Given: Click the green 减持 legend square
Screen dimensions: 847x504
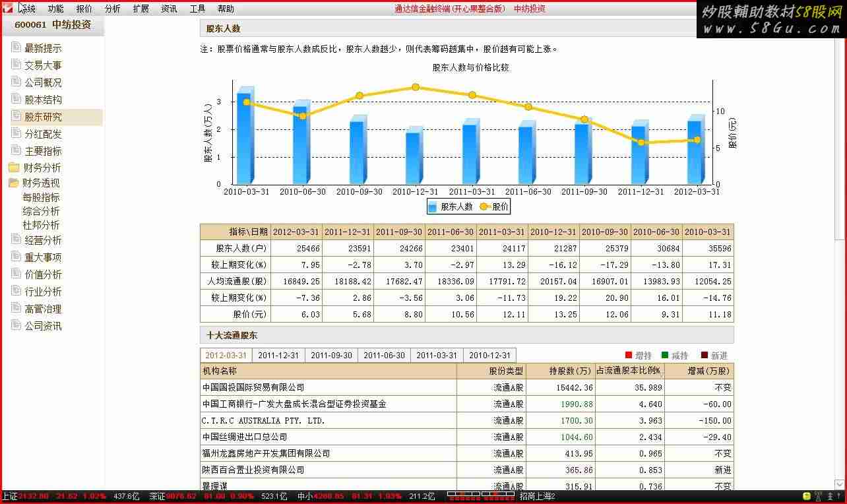Looking at the screenshot, I should 665,355.
